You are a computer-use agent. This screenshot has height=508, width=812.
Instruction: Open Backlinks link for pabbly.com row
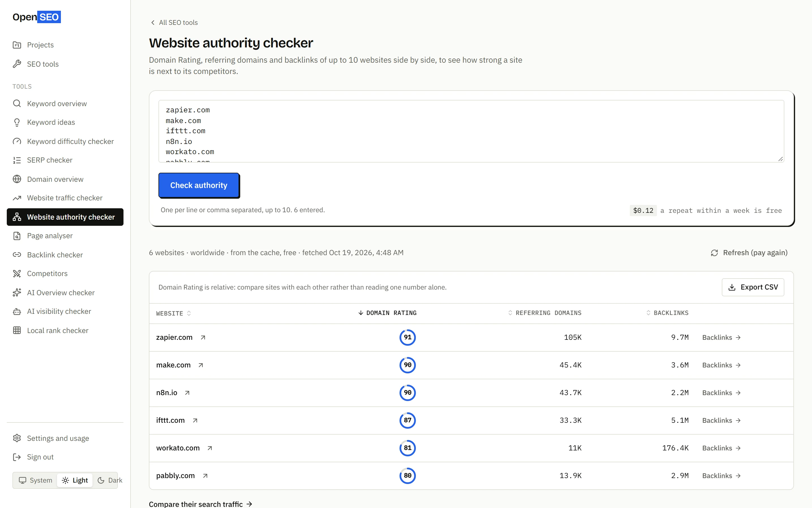[721, 476]
